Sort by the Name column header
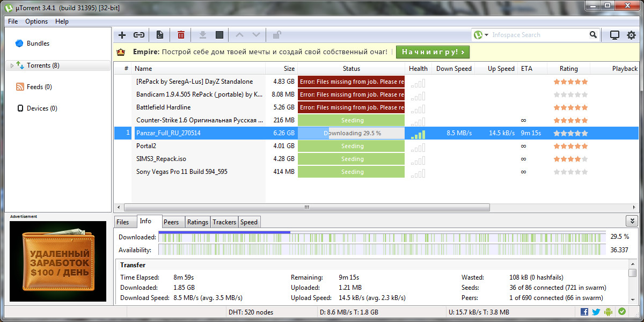Image resolution: width=644 pixels, height=322 pixels. pos(199,69)
